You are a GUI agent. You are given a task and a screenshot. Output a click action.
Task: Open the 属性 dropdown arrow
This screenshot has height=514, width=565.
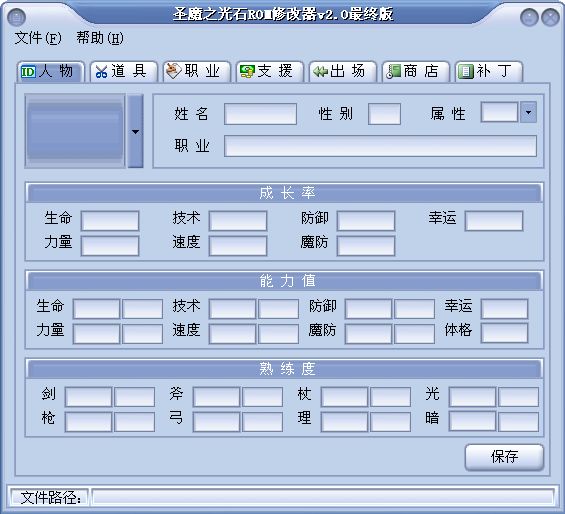(528, 112)
